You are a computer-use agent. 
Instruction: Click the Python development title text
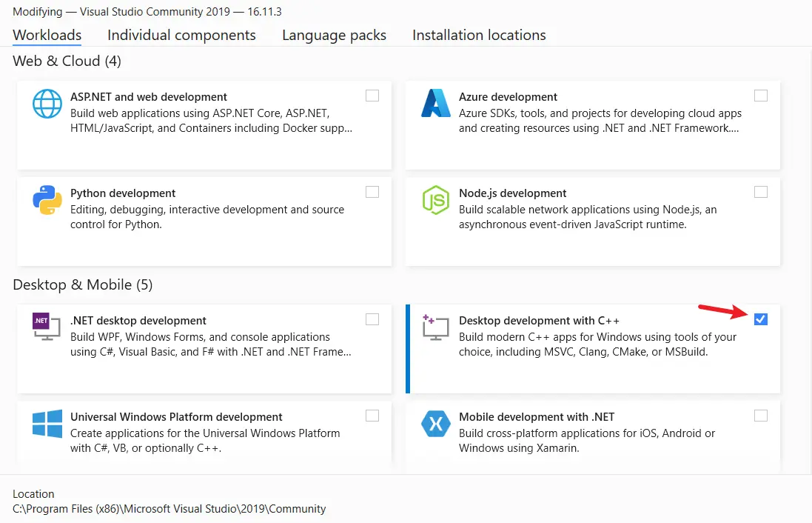(123, 193)
